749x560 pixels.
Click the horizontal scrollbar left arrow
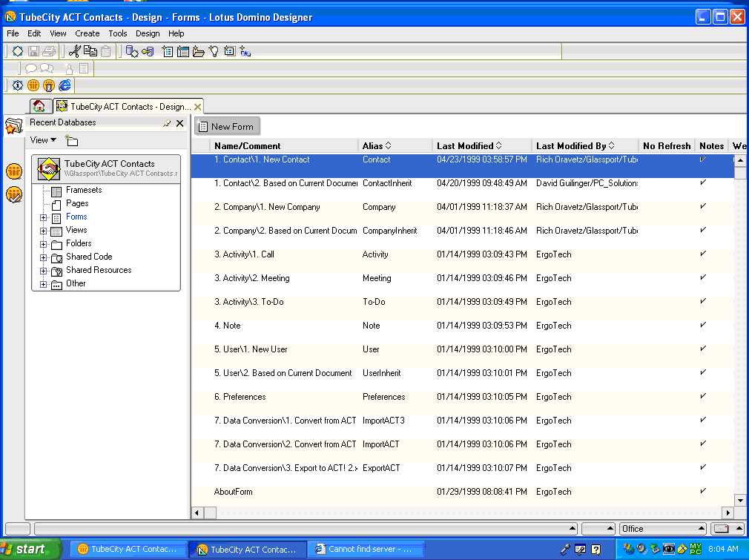197,513
